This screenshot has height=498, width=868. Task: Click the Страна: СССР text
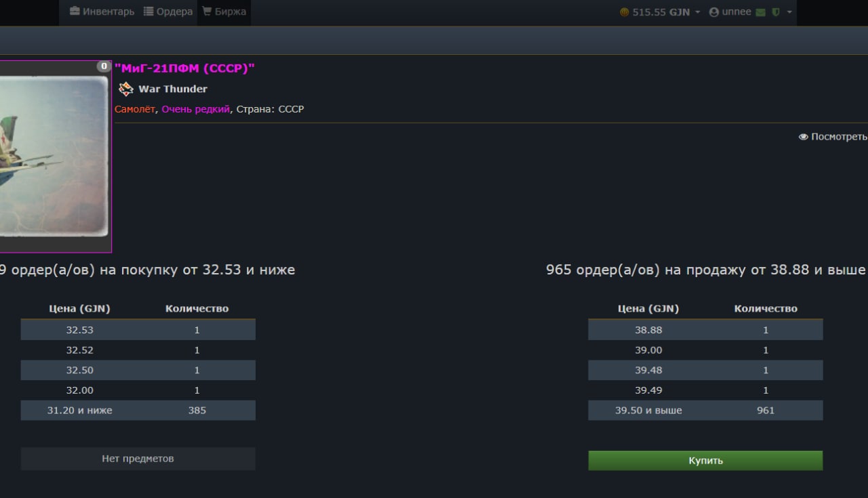click(270, 109)
